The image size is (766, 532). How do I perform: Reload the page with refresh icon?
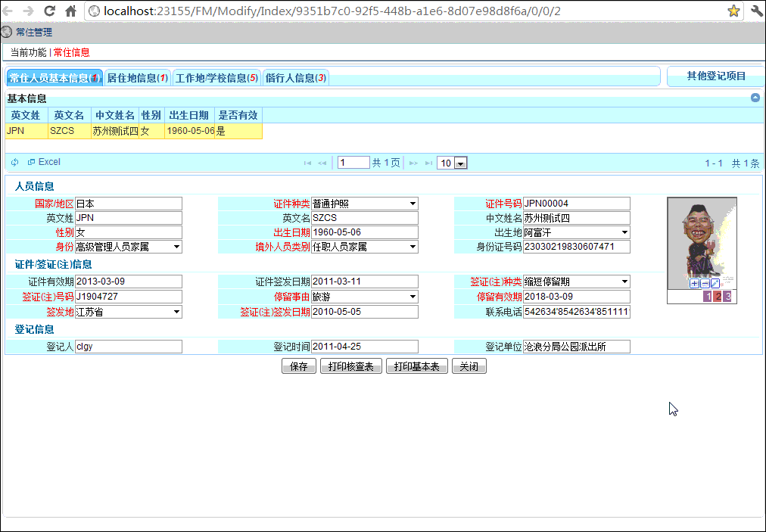[49, 11]
